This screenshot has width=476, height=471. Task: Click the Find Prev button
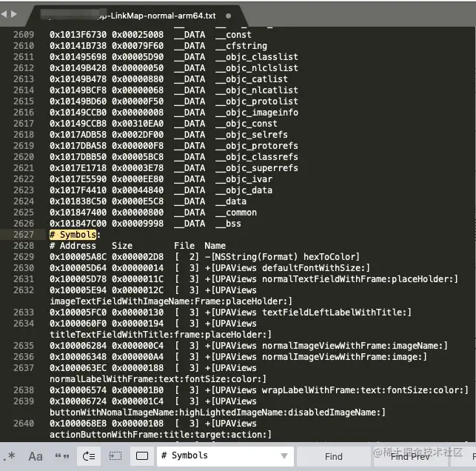[x=410, y=456]
